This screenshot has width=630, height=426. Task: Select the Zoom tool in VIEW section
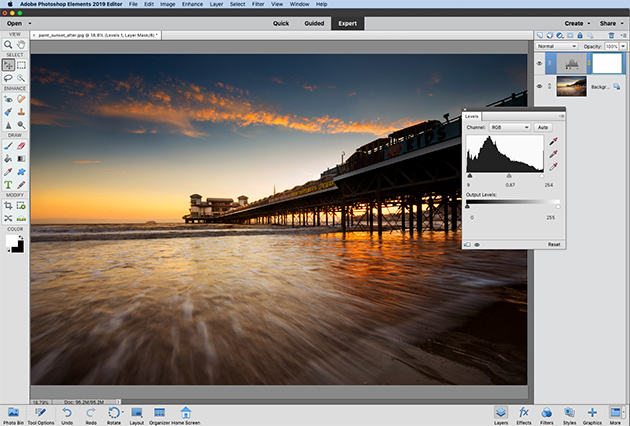tap(8, 45)
